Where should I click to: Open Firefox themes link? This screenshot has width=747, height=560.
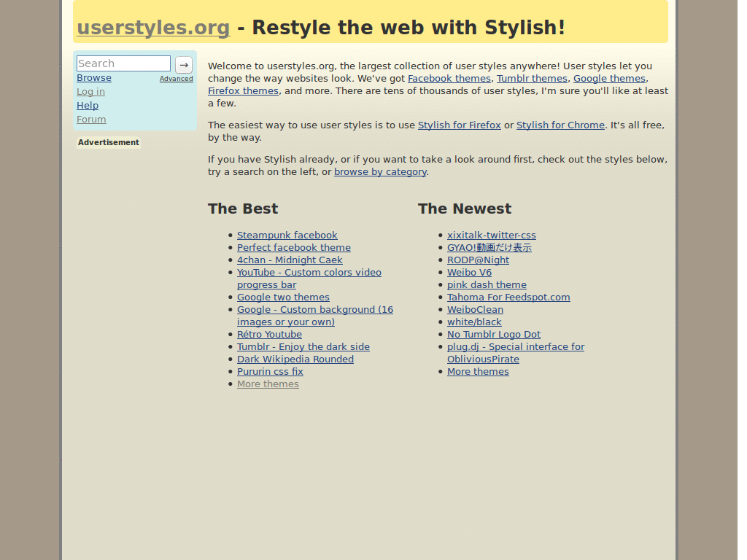point(243,91)
